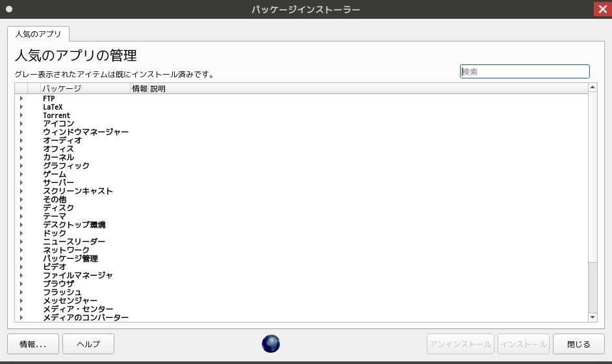Select the デスクトップ環境 row text
The height and width of the screenshot is (364, 612).
point(74,225)
